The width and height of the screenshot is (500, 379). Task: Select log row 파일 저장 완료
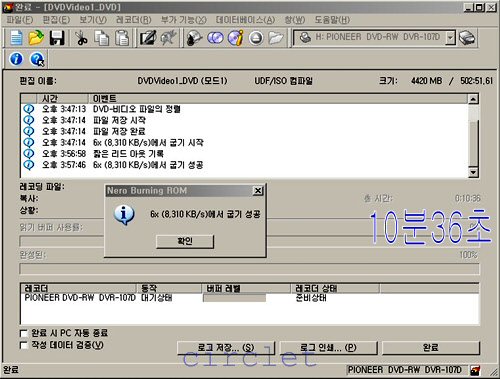[x=244, y=131]
